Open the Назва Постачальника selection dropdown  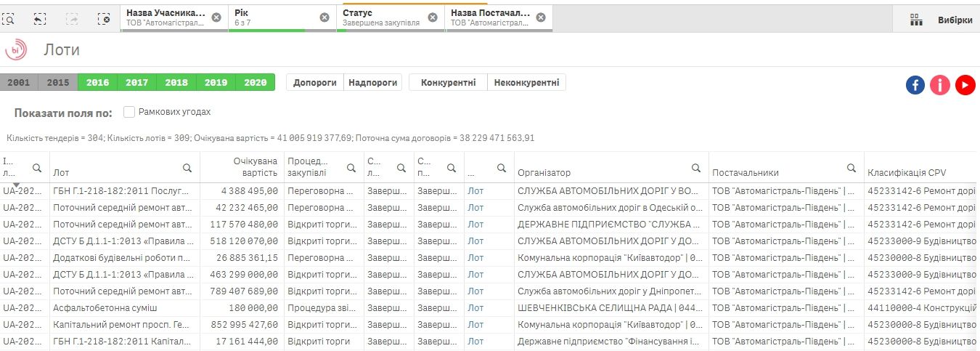point(499,17)
